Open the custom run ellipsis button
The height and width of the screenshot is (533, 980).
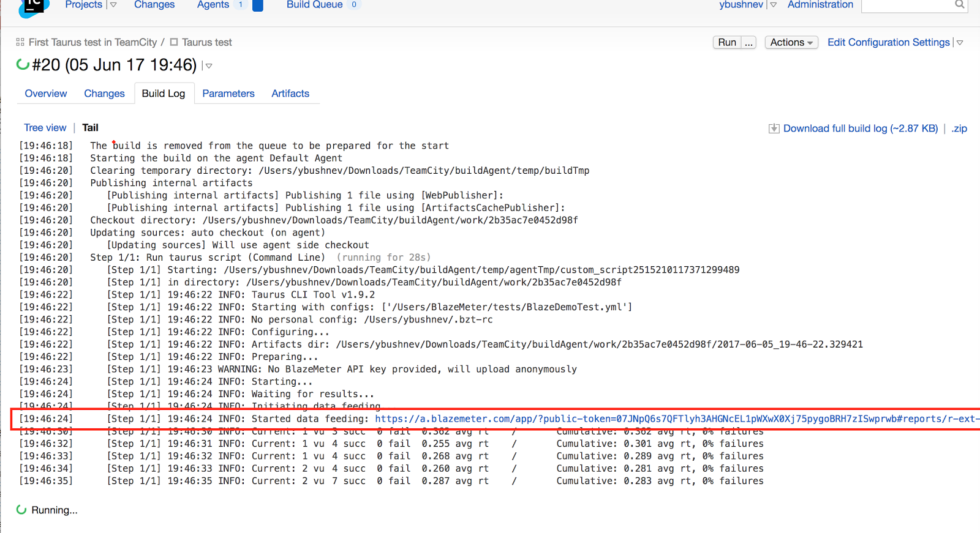(748, 42)
